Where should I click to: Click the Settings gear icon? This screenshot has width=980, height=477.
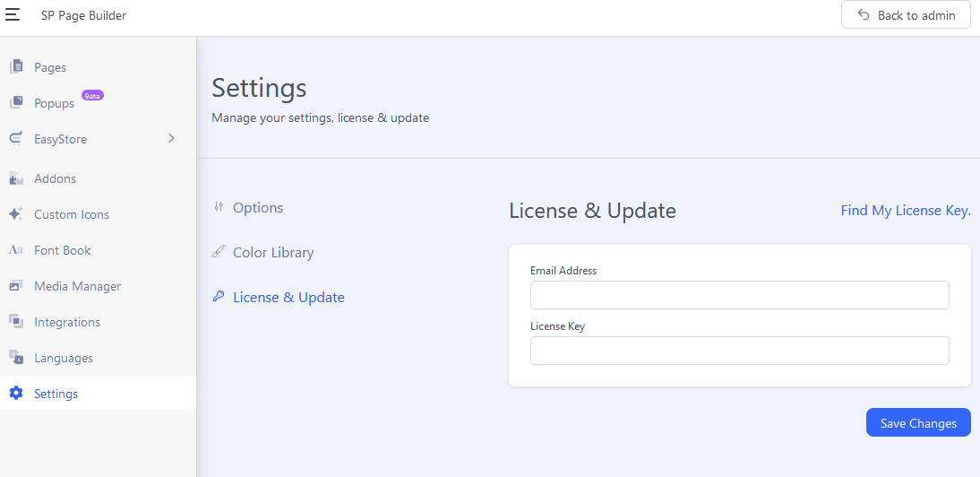tap(16, 394)
